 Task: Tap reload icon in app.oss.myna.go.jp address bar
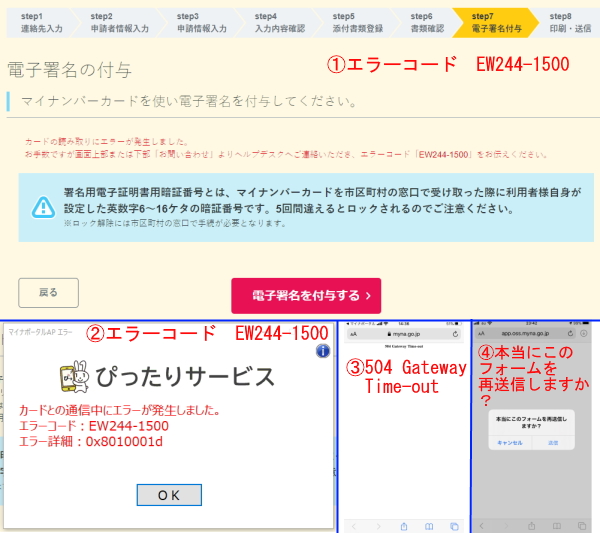pos(571,333)
